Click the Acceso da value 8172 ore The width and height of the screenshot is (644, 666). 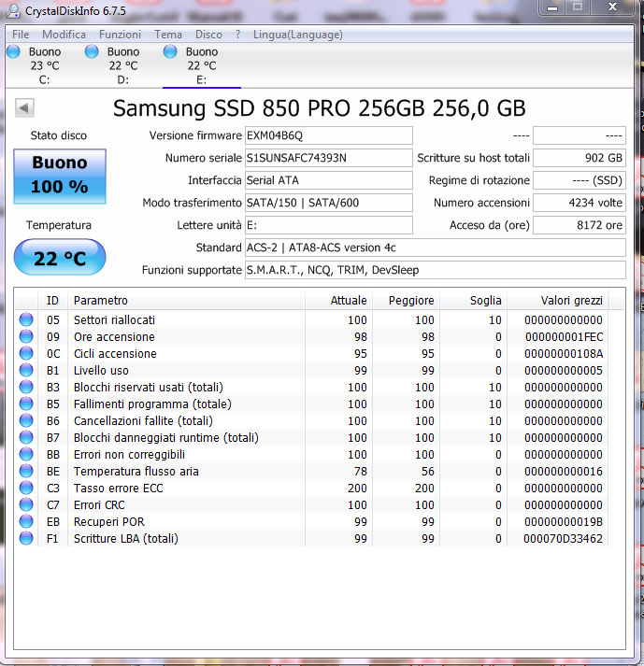tap(580, 225)
